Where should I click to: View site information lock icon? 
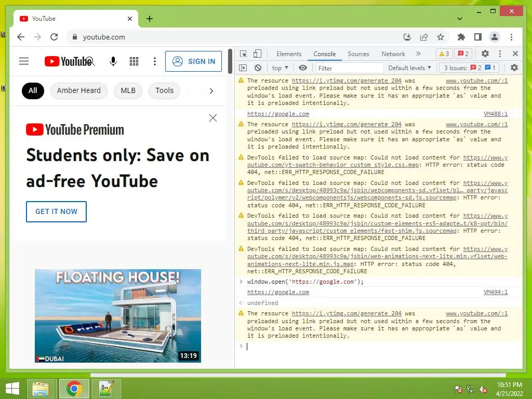[75, 37]
